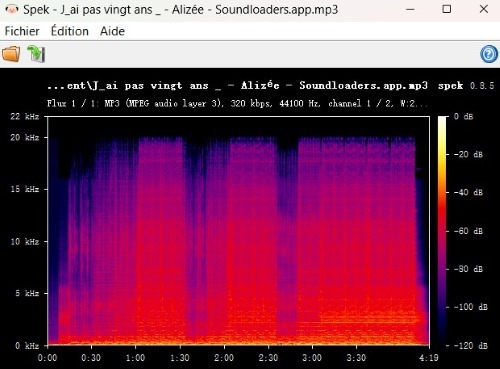This screenshot has height=369, width=500.
Task: Click the 1:00 time label
Action: click(x=135, y=358)
